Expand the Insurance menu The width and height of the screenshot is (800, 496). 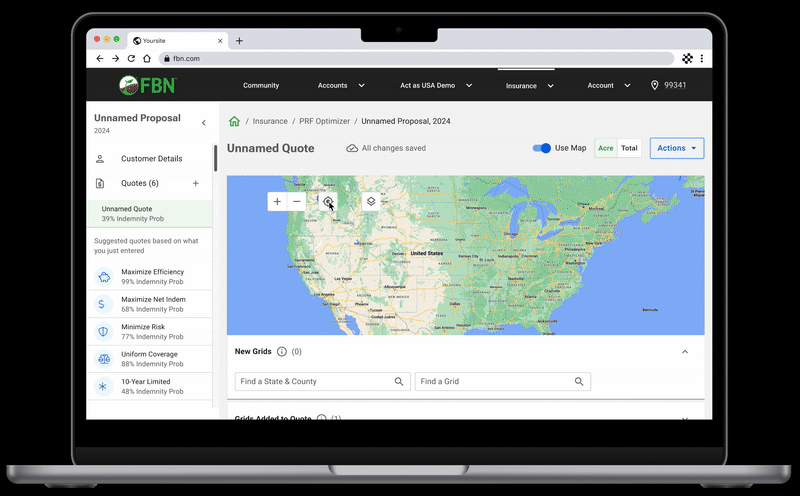[530, 86]
